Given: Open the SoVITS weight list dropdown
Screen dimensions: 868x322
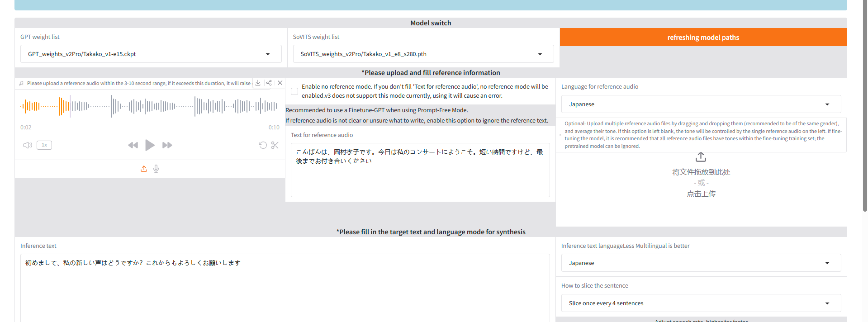Looking at the screenshot, I should point(423,54).
